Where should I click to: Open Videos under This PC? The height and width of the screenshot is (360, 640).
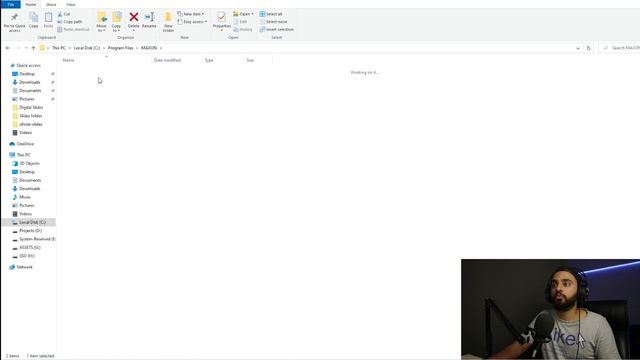coord(25,213)
